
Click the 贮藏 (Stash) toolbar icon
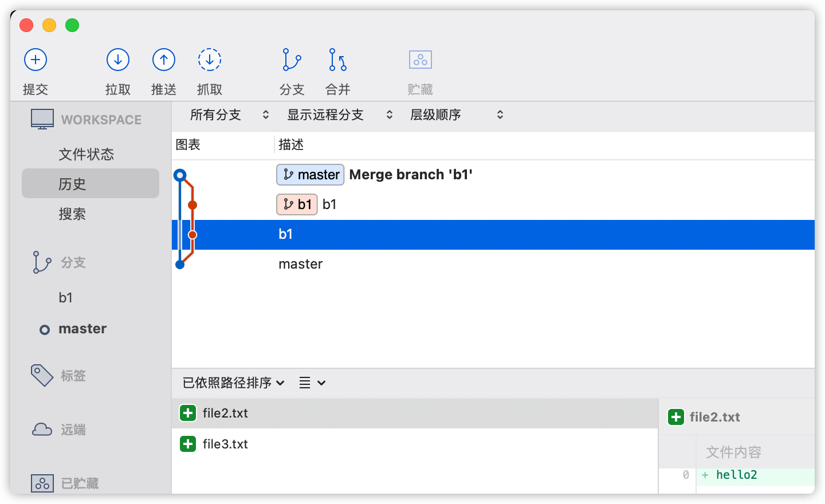click(420, 60)
